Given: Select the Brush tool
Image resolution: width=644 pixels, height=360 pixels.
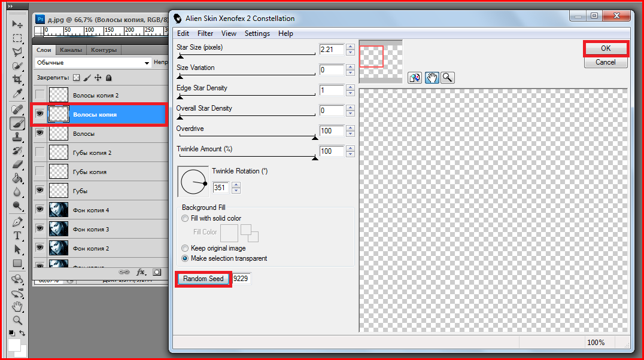Looking at the screenshot, I should [17, 123].
